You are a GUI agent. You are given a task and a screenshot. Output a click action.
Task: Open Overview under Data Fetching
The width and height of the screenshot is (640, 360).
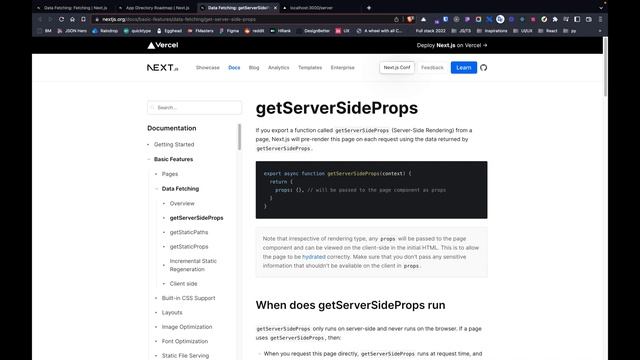click(182, 203)
